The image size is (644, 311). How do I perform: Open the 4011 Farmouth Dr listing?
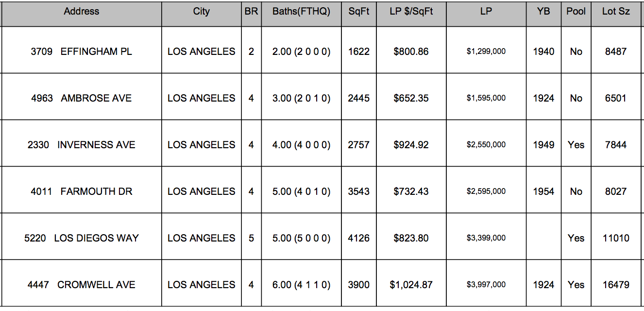click(81, 191)
